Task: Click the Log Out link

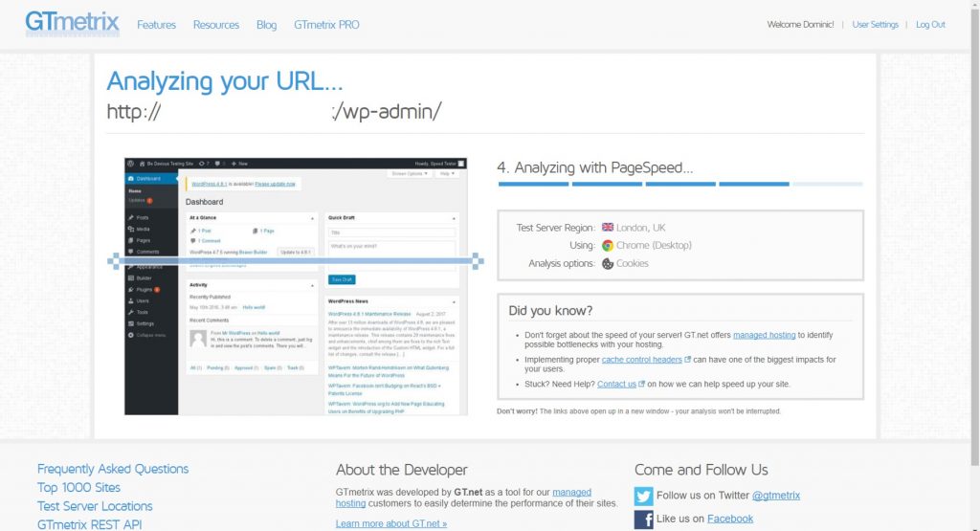Action: tap(930, 24)
